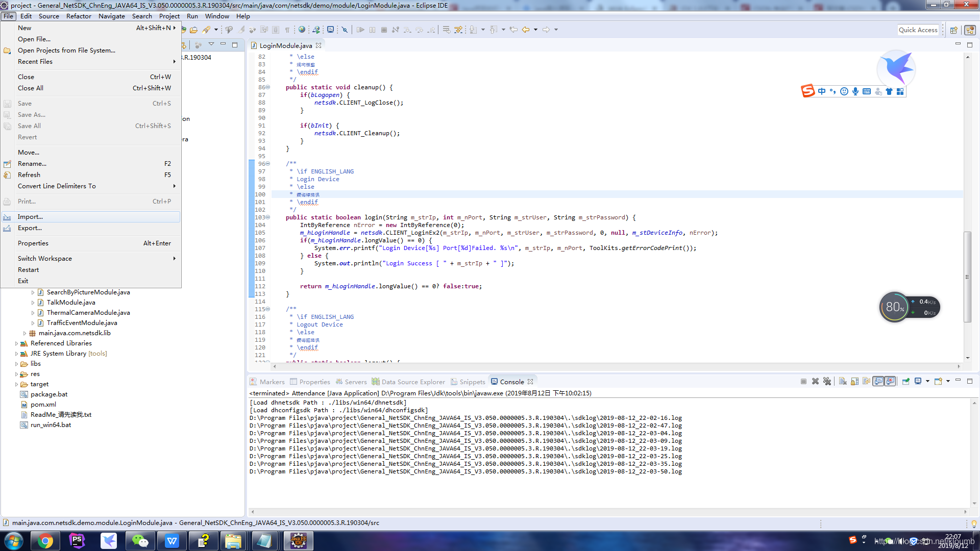
Task: Click the Skip All Breakpoints icon
Action: point(345,29)
